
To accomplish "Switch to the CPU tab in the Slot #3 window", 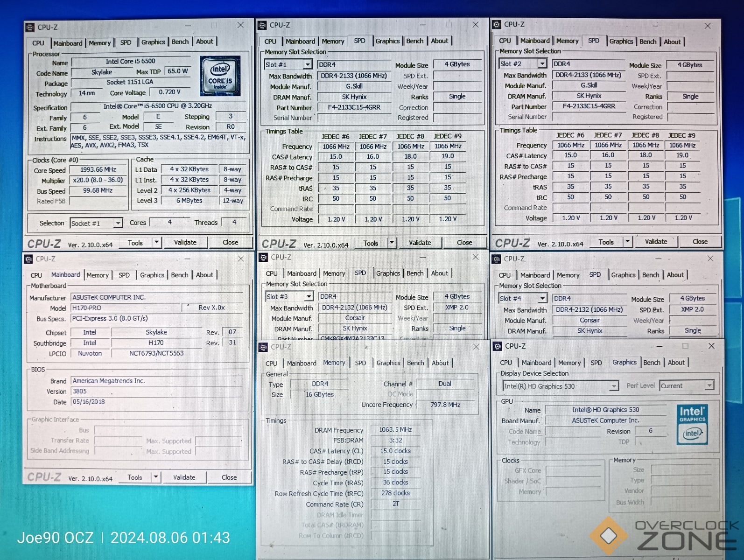I will coord(272,273).
